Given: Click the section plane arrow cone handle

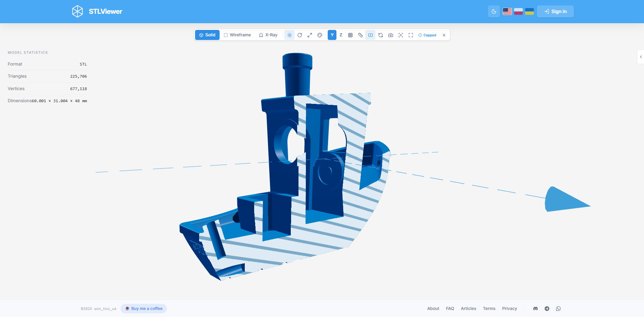Looking at the screenshot, I should [564, 200].
